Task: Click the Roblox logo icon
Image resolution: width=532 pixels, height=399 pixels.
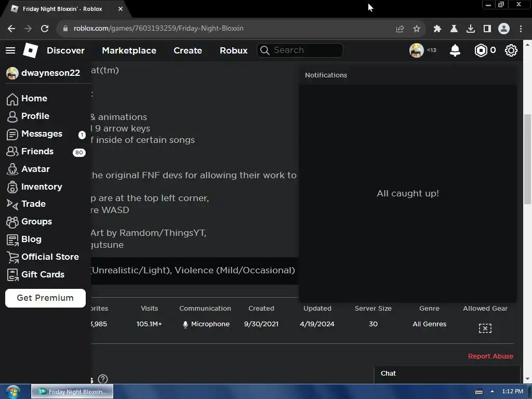Action: tap(30, 50)
